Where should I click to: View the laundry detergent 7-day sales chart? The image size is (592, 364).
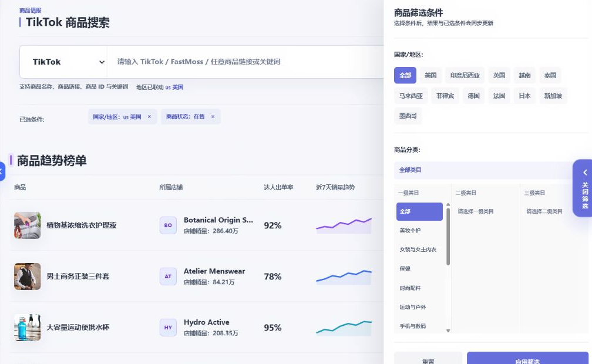(x=344, y=226)
